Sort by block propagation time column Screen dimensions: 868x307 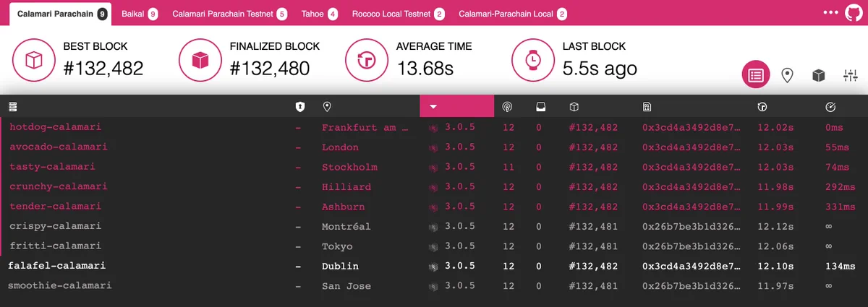[830, 107]
